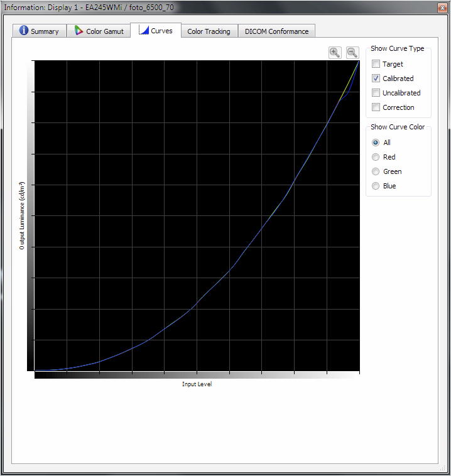The height and width of the screenshot is (476, 451).
Task: Click the horizontal grayscale bar above Input Level
Action: pyautogui.click(x=197, y=375)
